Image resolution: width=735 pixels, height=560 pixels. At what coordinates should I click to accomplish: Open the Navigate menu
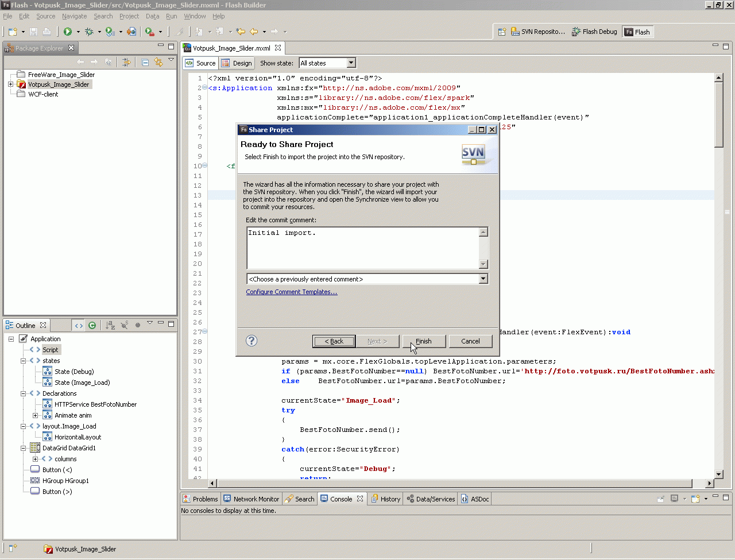point(74,16)
